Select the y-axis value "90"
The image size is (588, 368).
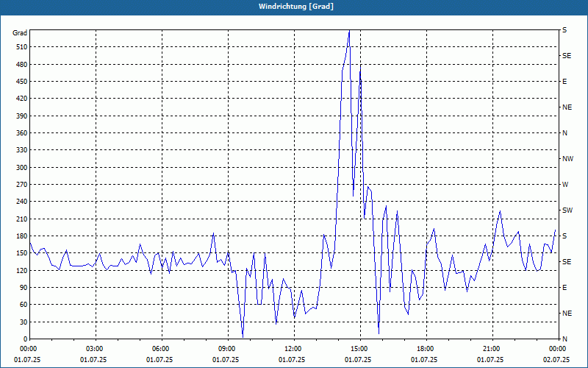24,288
